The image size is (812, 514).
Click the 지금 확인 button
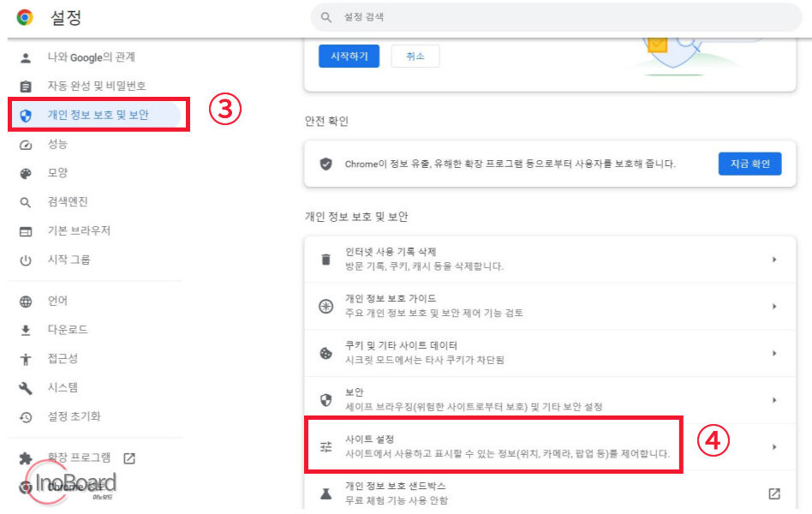(749, 164)
